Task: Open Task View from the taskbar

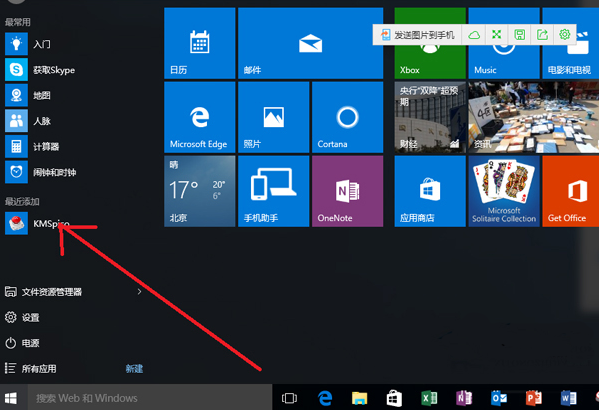Action: pos(289,398)
